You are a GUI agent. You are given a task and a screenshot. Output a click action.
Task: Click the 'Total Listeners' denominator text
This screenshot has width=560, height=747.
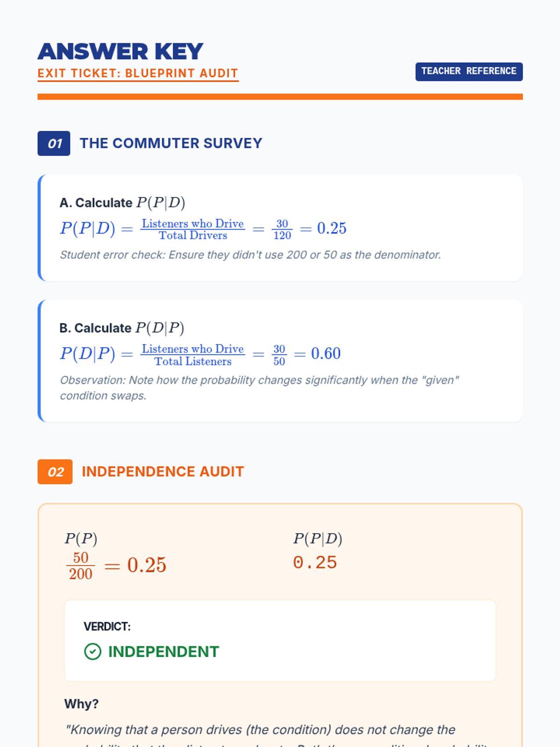click(193, 361)
